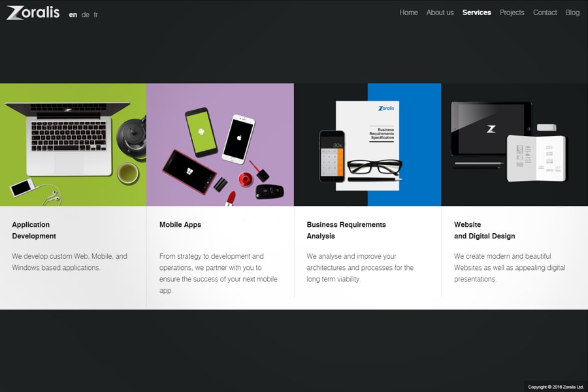Open the Application Development heading

[34, 230]
